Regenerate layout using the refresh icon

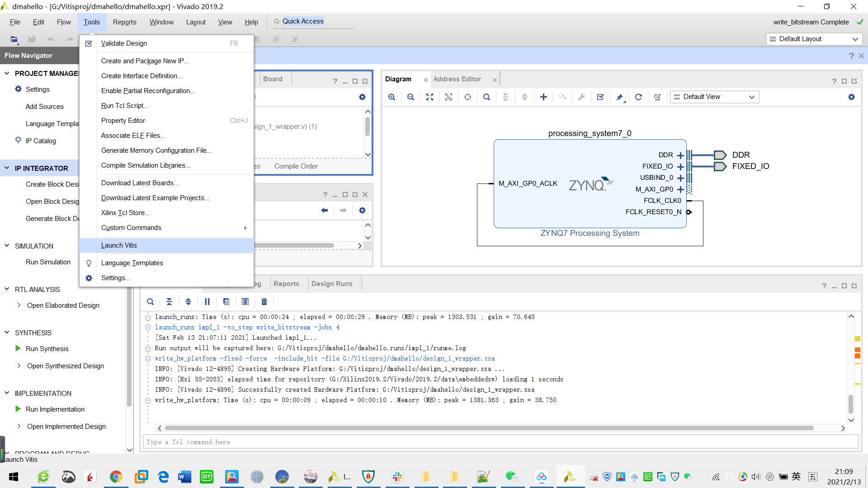click(x=639, y=97)
